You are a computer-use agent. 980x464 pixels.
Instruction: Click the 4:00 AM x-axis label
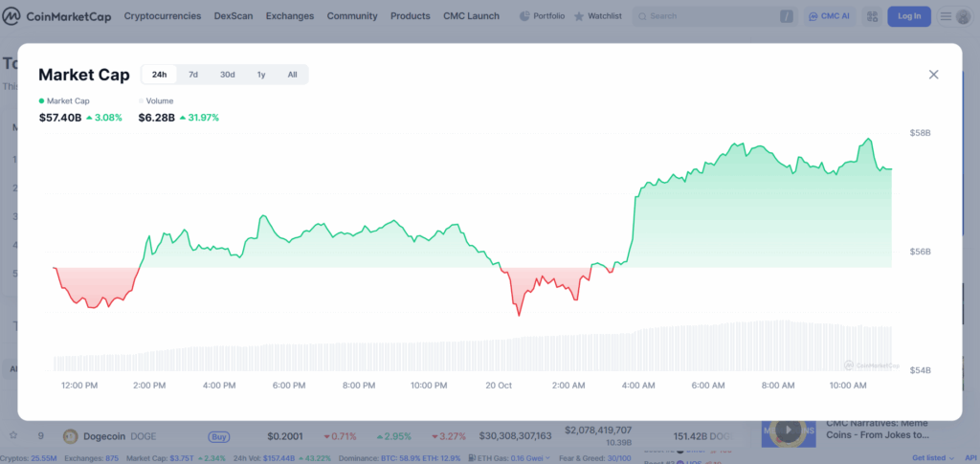click(x=638, y=386)
